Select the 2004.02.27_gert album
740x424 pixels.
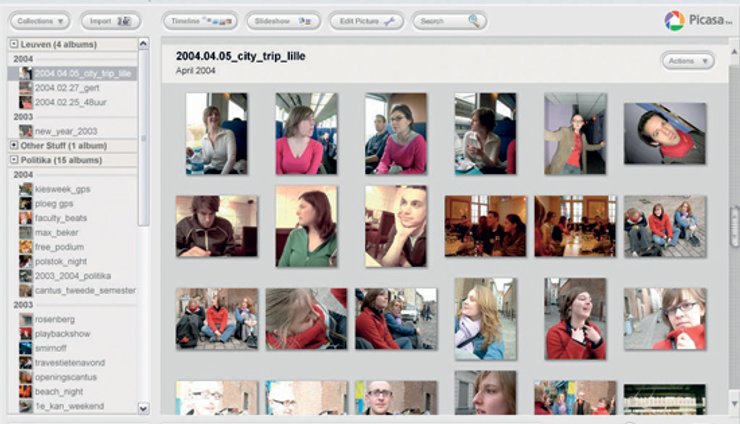pyautogui.click(x=68, y=88)
